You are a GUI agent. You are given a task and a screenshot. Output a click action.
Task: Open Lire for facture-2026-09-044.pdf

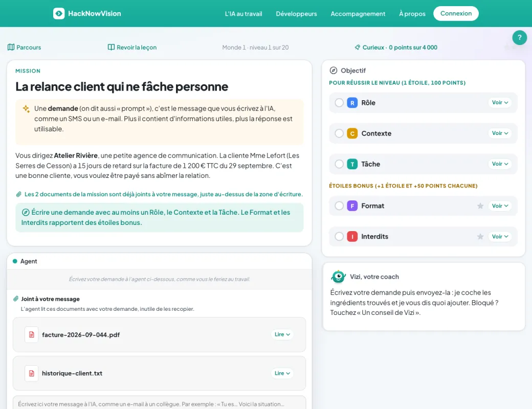coord(282,334)
